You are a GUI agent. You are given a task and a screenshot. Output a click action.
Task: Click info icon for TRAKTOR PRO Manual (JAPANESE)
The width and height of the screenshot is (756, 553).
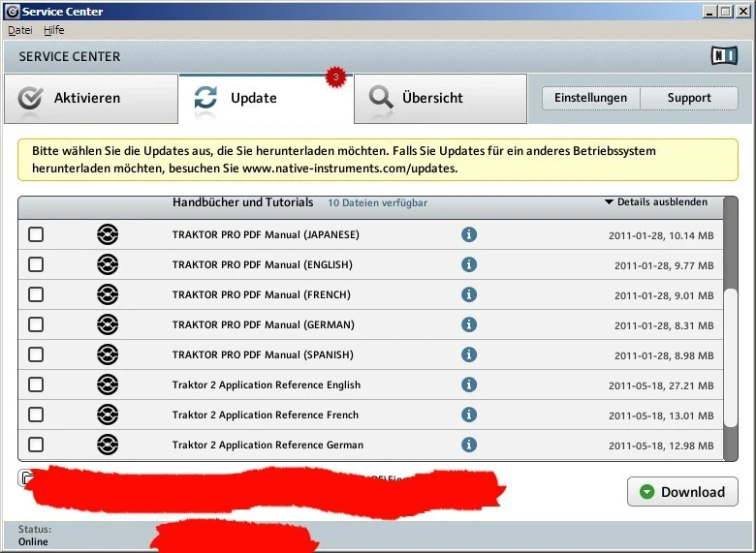[469, 234]
